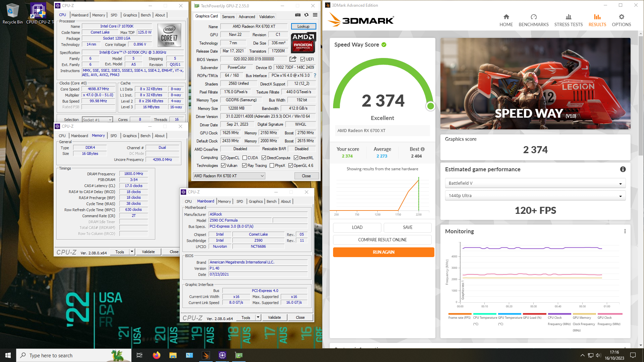Open the Battlefield V game dropdown
The height and width of the screenshot is (362, 644).
535,183
